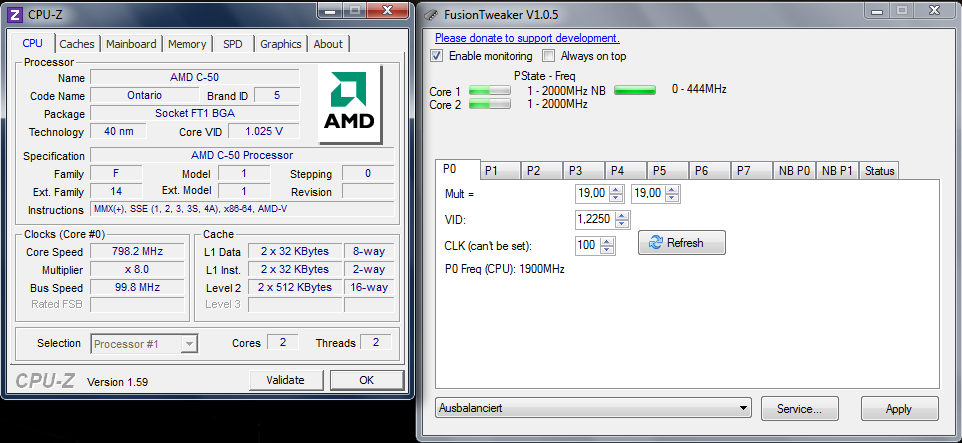The width and height of the screenshot is (962, 443).
Task: Switch to the Caches tab in CPU-Z
Action: pyautogui.click(x=77, y=44)
